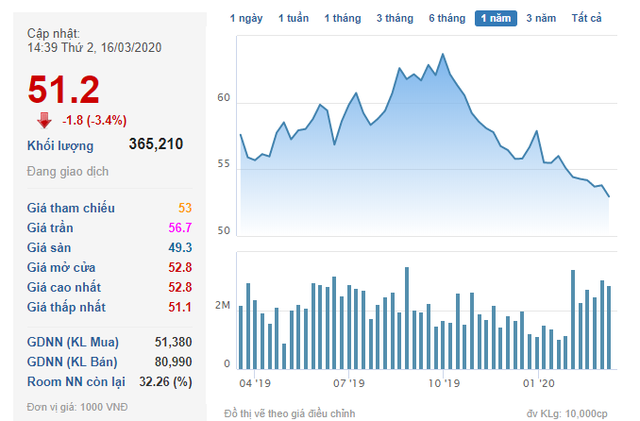The image size is (640, 421).
Task: Click the current price 51.2
Action: click(x=64, y=90)
